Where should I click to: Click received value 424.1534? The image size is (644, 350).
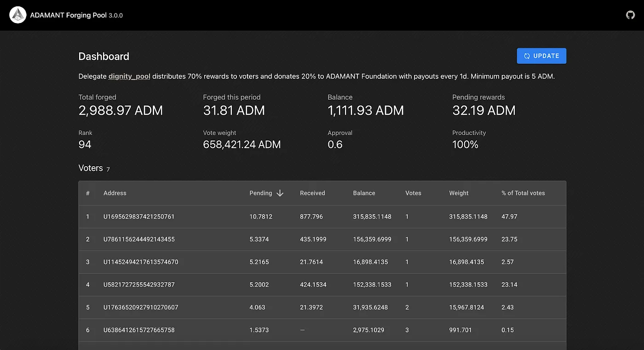point(313,285)
